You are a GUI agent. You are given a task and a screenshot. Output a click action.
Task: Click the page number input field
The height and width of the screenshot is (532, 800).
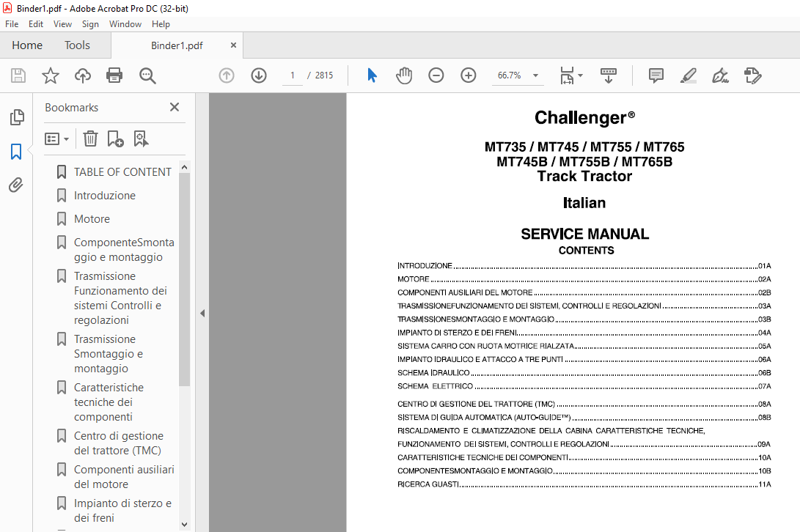293,75
